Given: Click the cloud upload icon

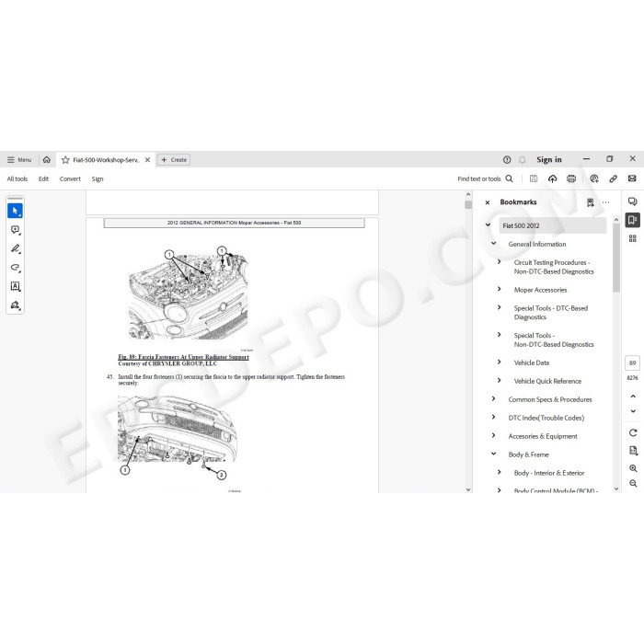Looking at the screenshot, I should click(x=552, y=178).
